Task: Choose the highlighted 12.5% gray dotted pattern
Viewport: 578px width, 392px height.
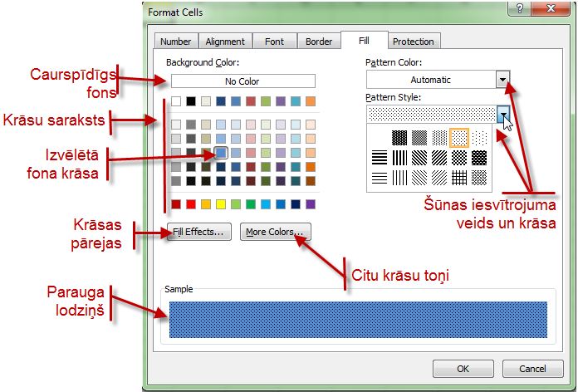Action: point(459,137)
